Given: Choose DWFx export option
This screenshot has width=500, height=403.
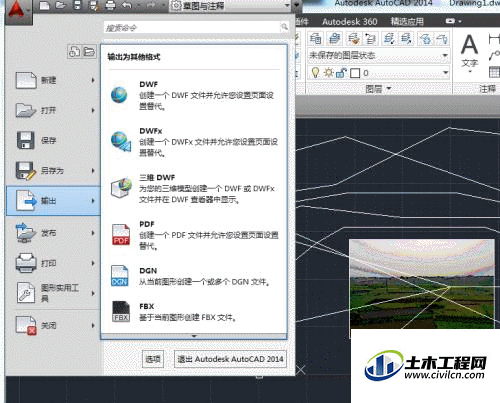Looking at the screenshot, I should [x=194, y=142].
